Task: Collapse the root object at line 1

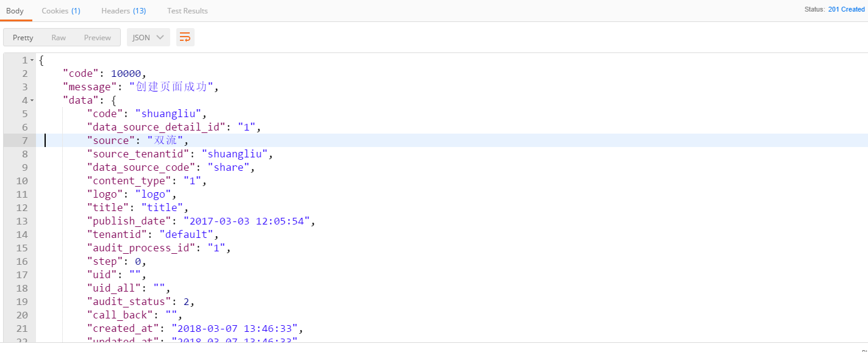Action: click(x=32, y=60)
